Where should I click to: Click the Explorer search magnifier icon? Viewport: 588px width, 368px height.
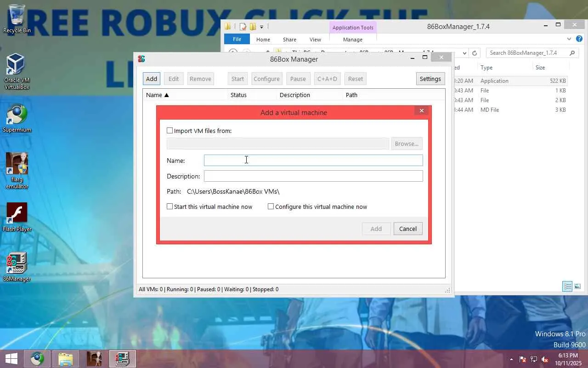pos(572,53)
